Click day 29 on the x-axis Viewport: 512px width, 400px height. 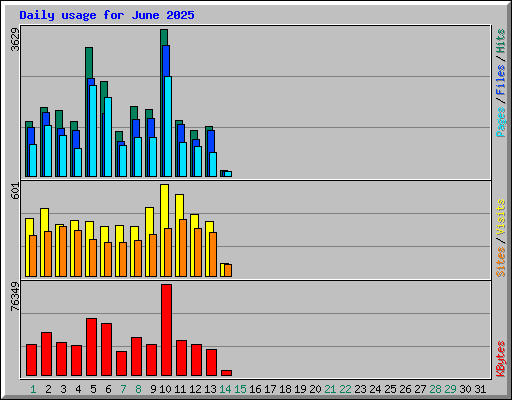tap(450, 389)
